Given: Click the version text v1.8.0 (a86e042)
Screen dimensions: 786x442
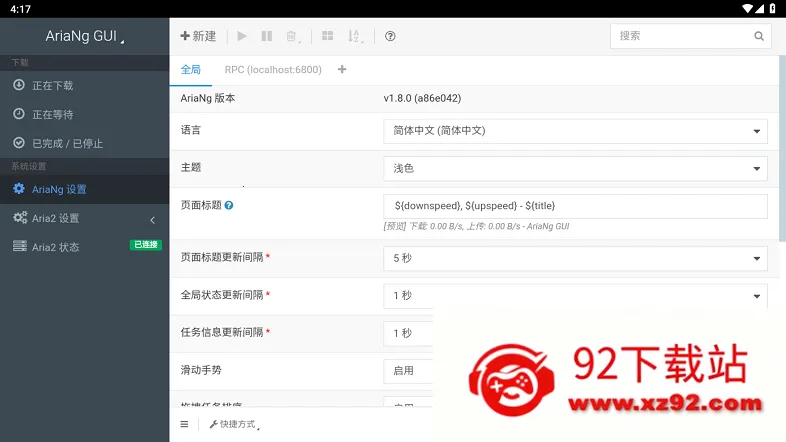Looking at the screenshot, I should click(x=422, y=99).
